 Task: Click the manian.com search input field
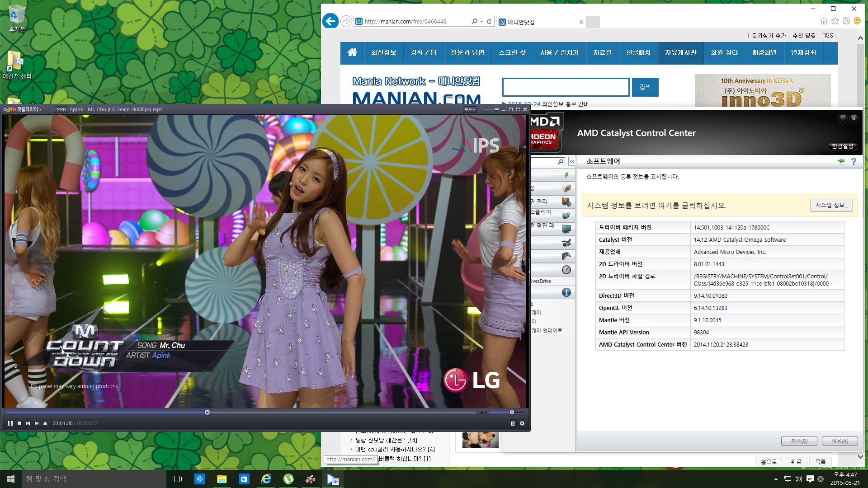[x=566, y=87]
